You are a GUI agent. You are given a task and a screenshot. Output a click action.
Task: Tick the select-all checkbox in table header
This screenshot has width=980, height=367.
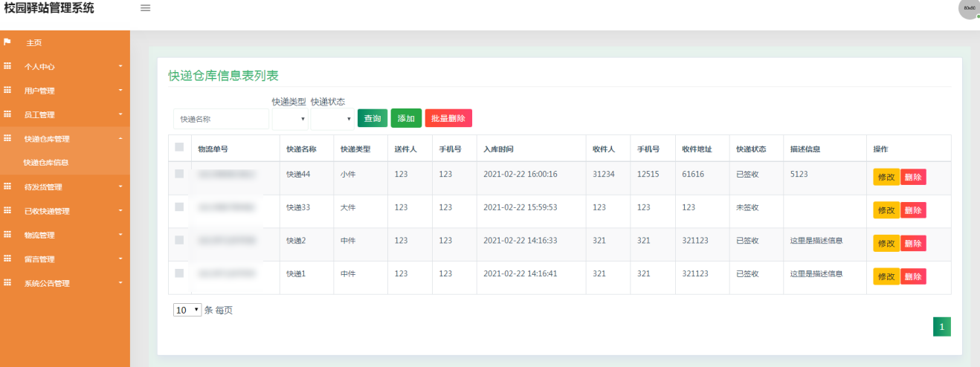[179, 147]
